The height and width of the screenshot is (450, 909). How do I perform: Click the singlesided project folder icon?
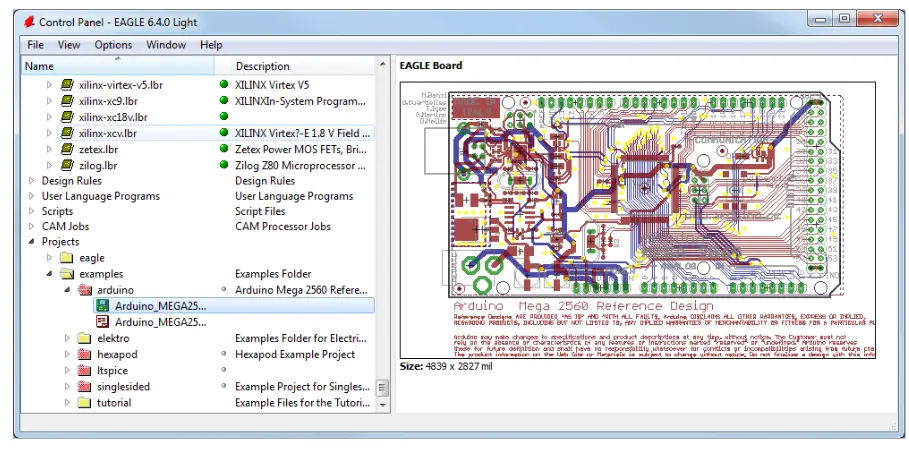point(85,386)
